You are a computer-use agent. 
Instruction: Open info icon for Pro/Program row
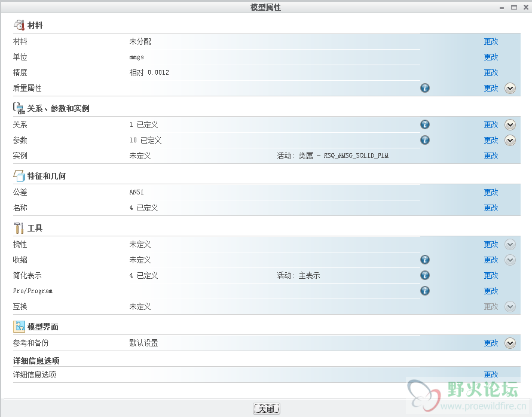[x=425, y=291]
